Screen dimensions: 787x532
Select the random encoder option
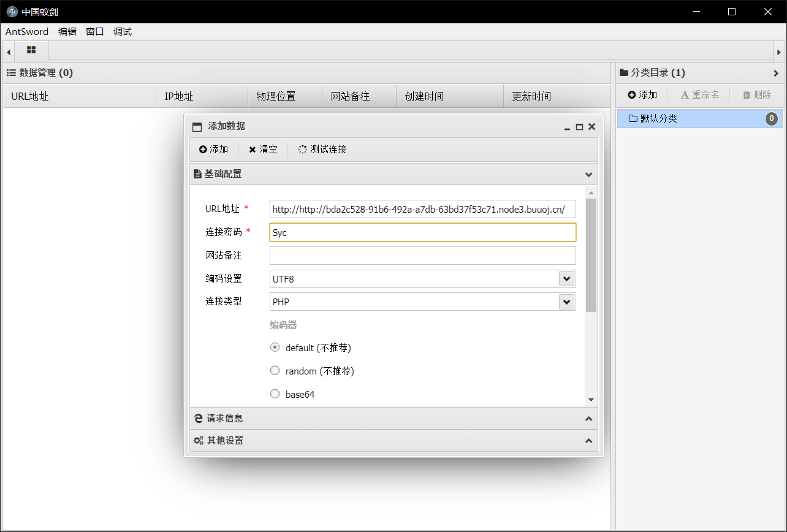[275, 370]
